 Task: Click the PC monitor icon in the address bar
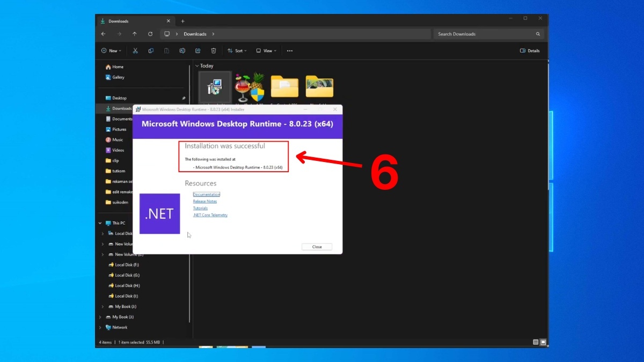(167, 34)
